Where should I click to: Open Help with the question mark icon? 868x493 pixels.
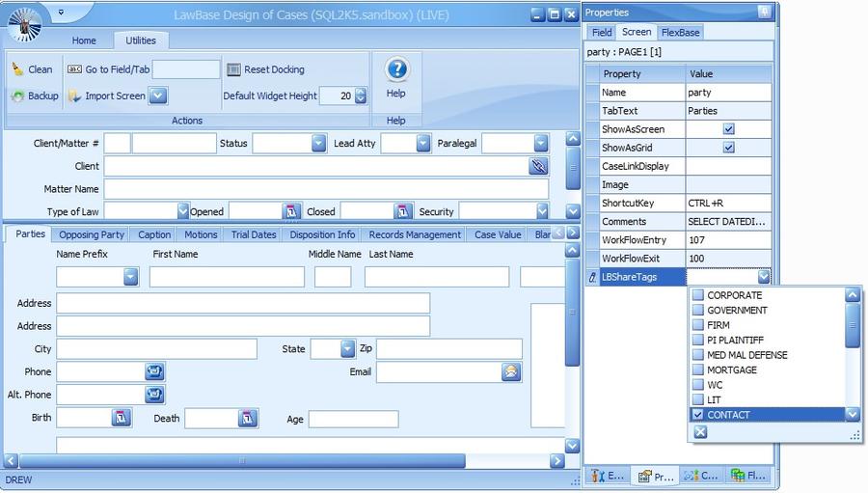(397, 69)
